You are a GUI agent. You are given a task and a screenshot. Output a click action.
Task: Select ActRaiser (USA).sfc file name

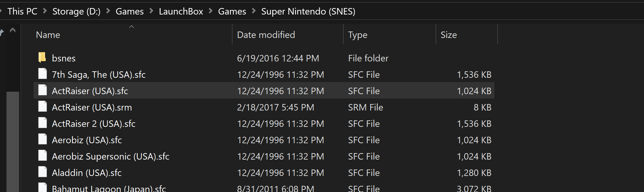pyautogui.click(x=90, y=91)
